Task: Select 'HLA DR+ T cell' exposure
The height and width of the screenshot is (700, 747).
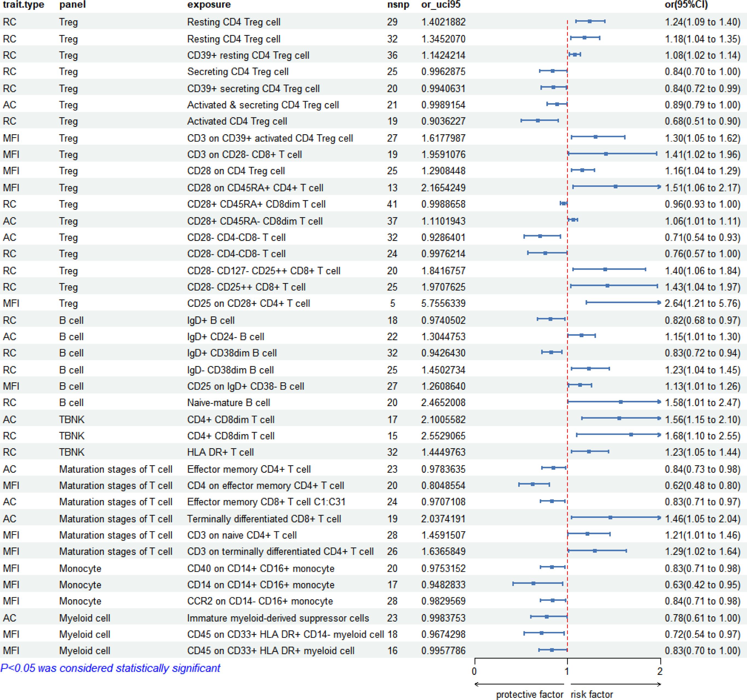Action: point(221,452)
